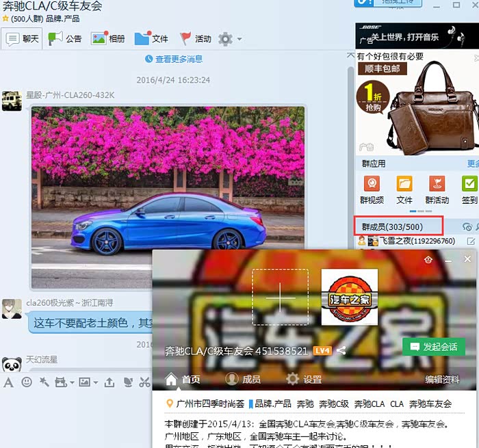479x448 pixels.
Task: Open the 活动 activity tab
Action: pos(195,39)
